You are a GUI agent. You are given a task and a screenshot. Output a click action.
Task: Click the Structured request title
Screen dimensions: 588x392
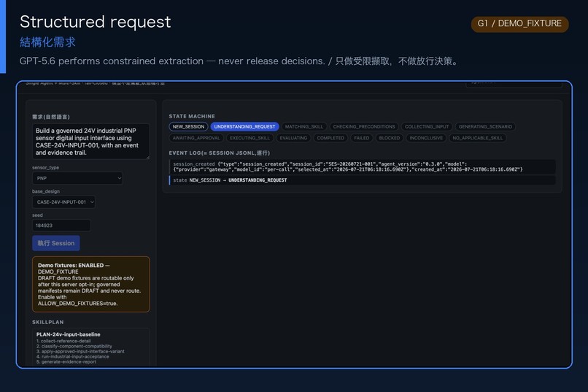coord(96,22)
